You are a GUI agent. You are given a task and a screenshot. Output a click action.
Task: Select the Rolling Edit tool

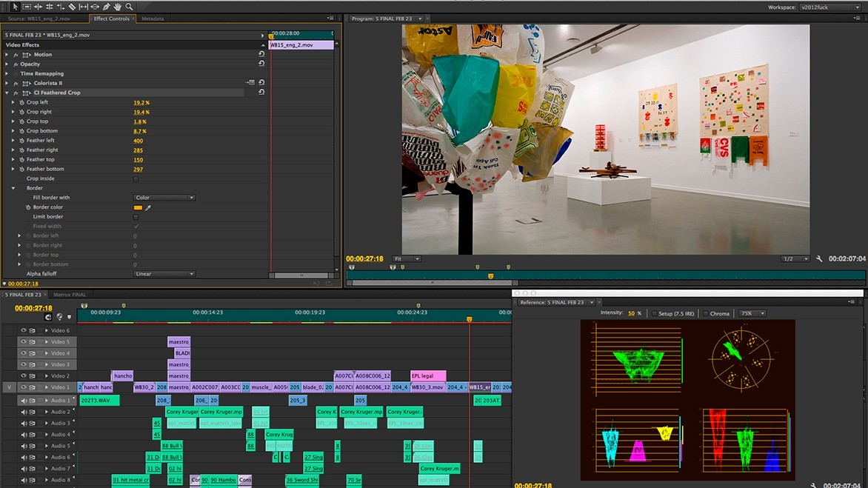pos(49,7)
